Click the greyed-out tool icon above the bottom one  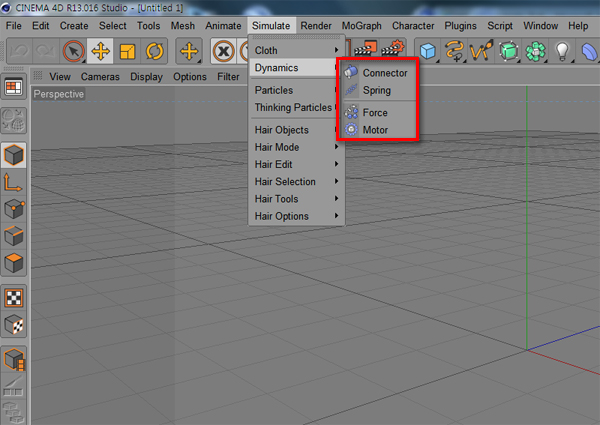click(x=13, y=386)
